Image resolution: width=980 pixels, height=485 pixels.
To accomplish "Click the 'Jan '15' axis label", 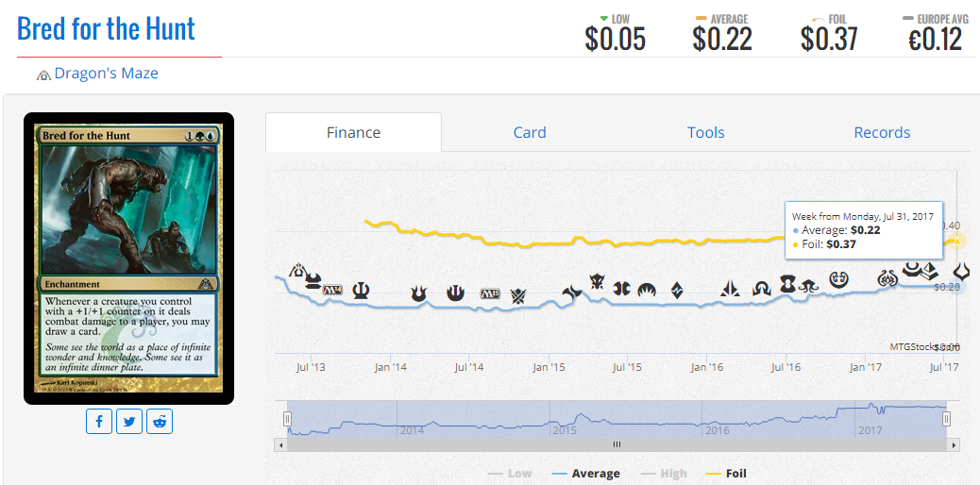I will click(549, 367).
